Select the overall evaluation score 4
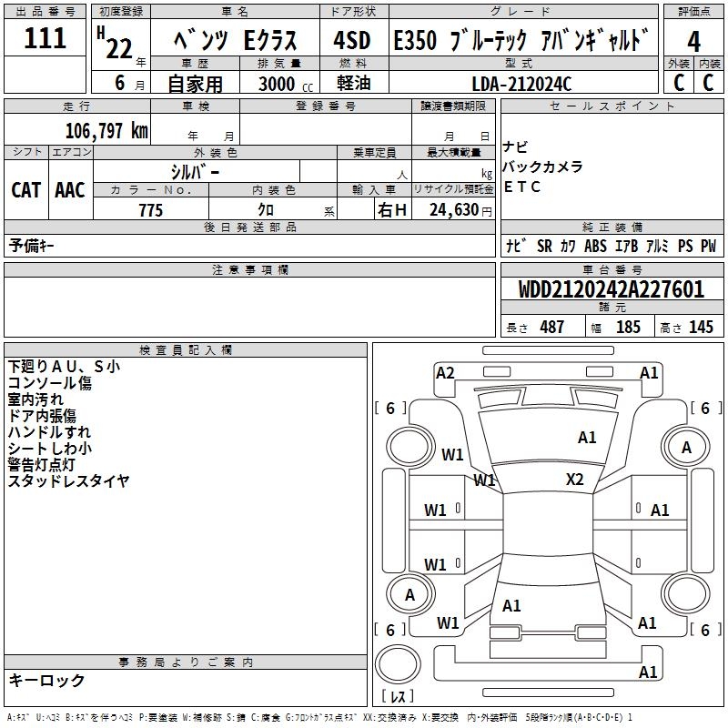 pos(693,42)
